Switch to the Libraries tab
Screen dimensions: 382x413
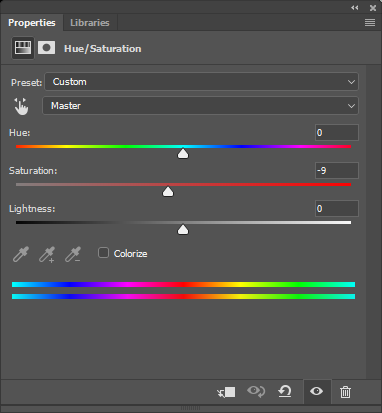click(x=90, y=23)
